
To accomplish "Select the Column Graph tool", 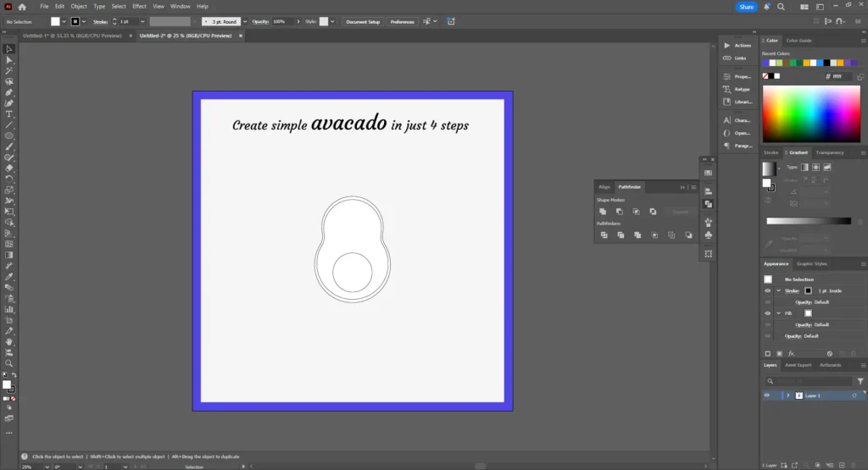I will point(8,309).
